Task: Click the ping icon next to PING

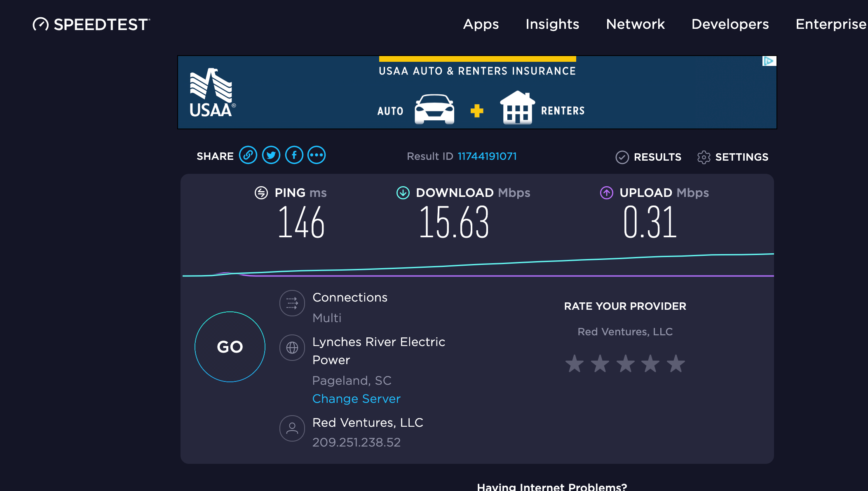Action: 262,192
